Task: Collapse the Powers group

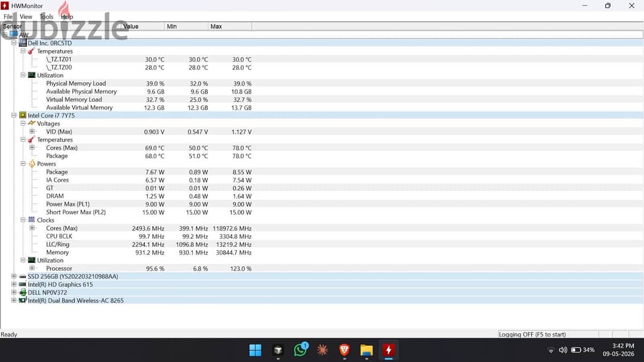Action: [x=23, y=164]
